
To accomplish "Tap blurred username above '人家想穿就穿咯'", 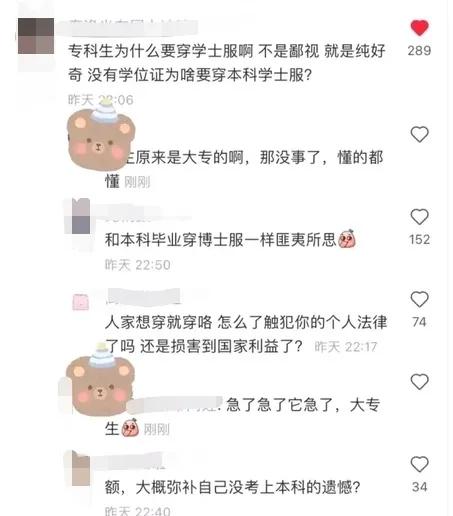I will [x=144, y=296].
